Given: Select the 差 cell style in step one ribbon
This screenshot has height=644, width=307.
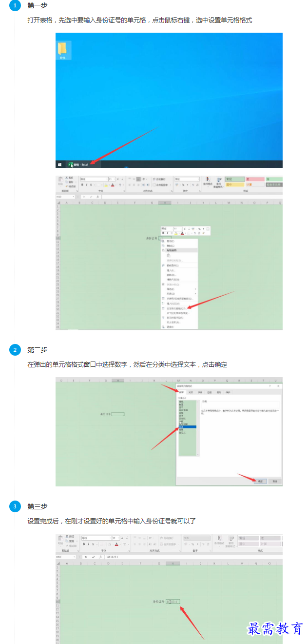Looking at the screenshot, I should (255, 179).
